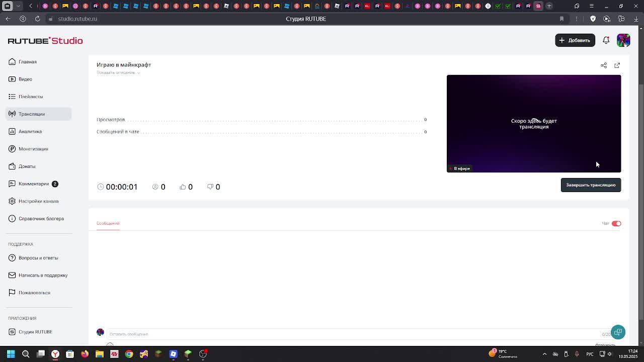Viewport: 644px width, 362px height.
Task: Click the Донаты heart icon
Action: tap(12, 166)
